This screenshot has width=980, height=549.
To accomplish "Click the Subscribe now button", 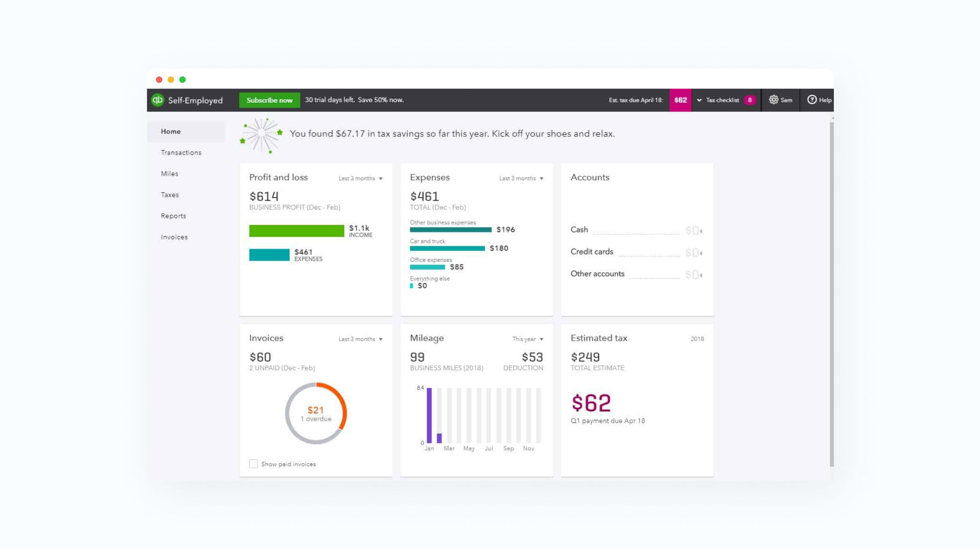I will pos(269,100).
